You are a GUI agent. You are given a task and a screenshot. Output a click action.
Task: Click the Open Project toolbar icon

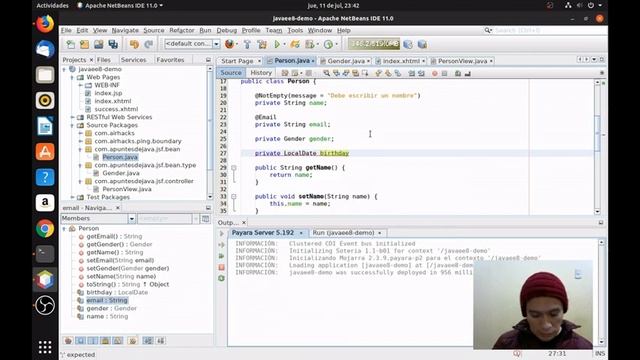pyautogui.click(x=98, y=44)
